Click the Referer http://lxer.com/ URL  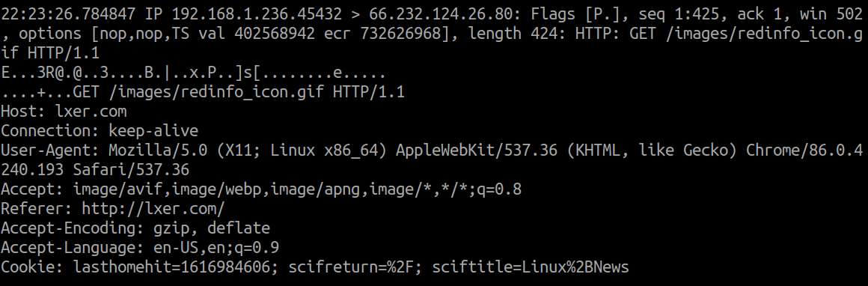153,210
